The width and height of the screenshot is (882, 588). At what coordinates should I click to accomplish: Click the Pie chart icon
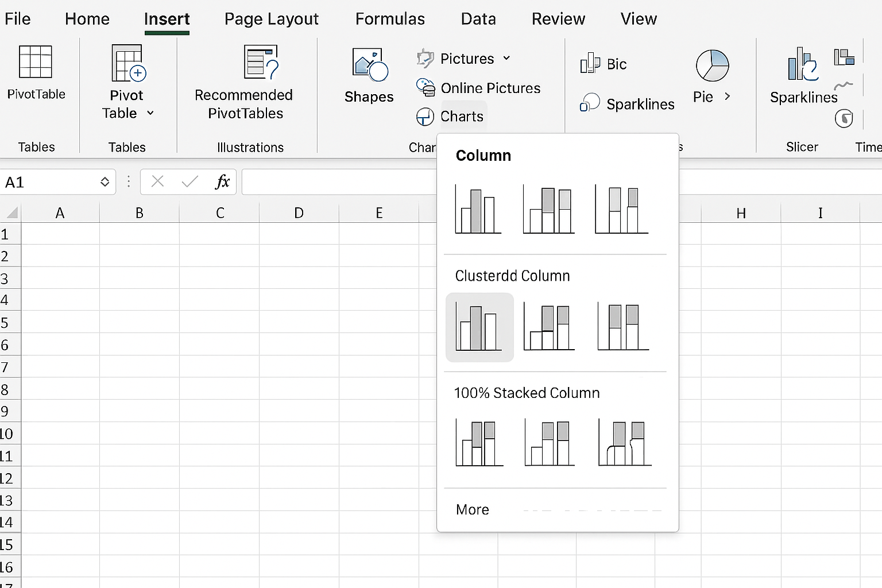pos(712,65)
